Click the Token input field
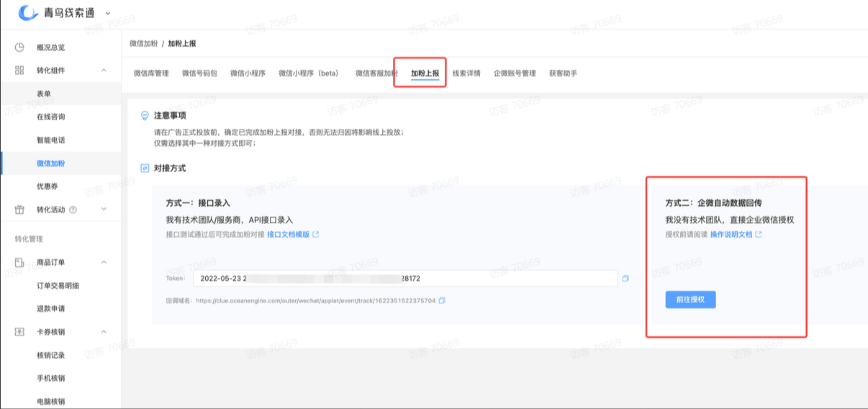 pyautogui.click(x=405, y=278)
